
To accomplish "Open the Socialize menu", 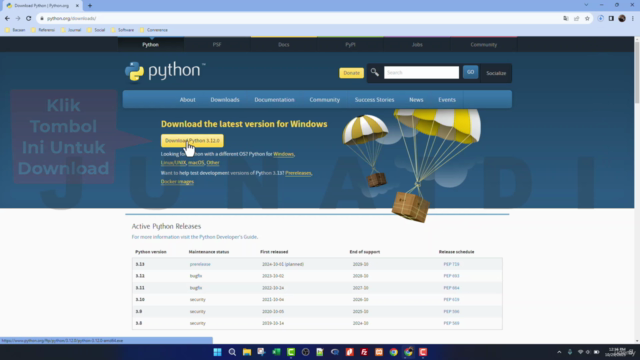I will 496,73.
